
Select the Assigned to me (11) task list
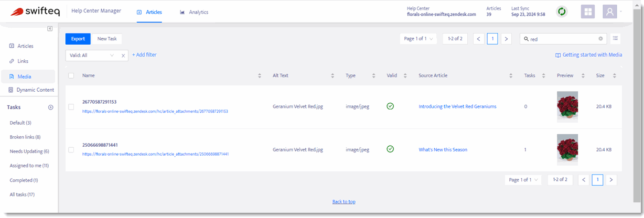(x=29, y=166)
